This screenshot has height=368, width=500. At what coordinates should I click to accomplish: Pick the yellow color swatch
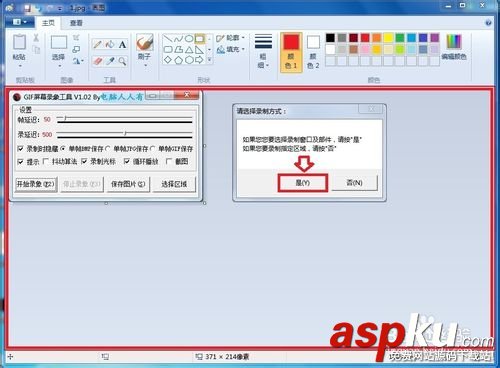coord(388,38)
